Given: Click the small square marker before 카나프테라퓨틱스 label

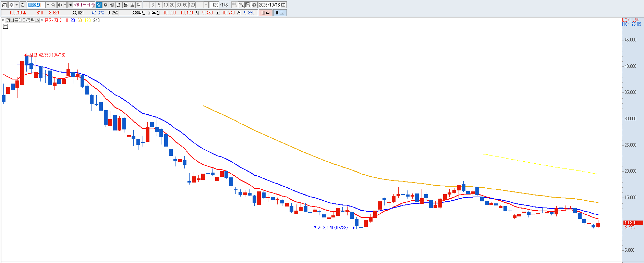Looking at the screenshot, I should (x=3, y=20).
